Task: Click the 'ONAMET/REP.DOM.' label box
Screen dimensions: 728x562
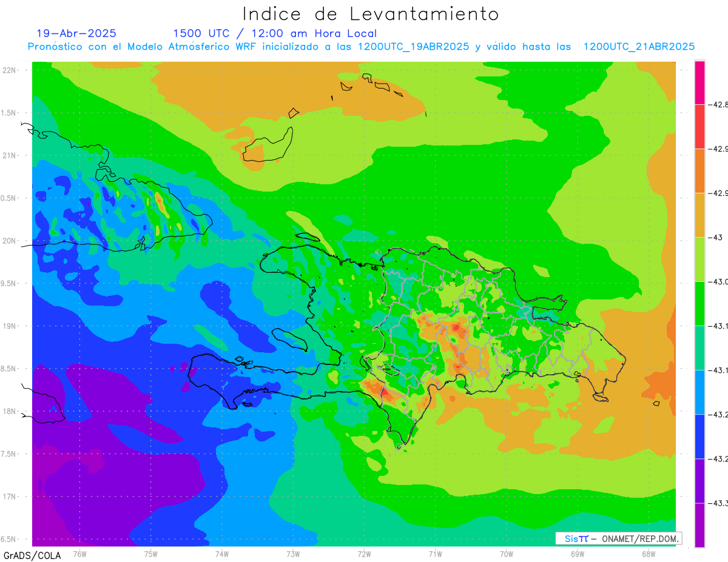Action: [x=619, y=538]
